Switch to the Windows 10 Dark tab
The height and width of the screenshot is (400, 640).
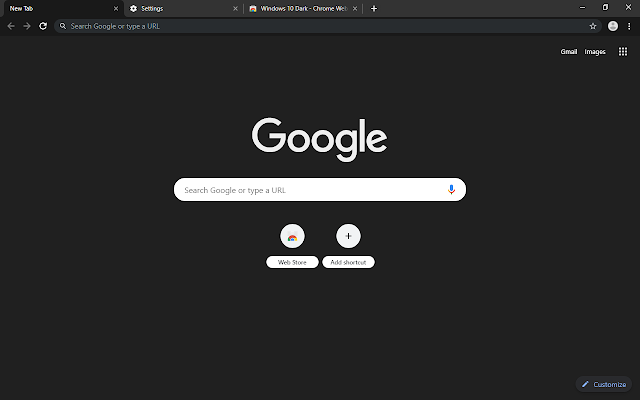303,9
